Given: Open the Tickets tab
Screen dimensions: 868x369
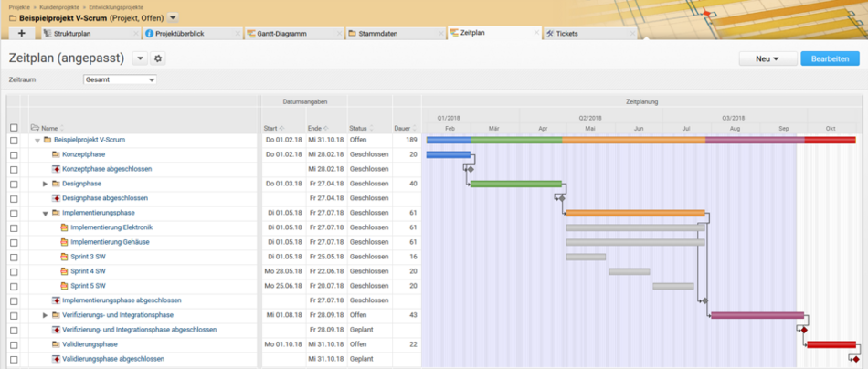Looking at the screenshot, I should click(566, 34).
